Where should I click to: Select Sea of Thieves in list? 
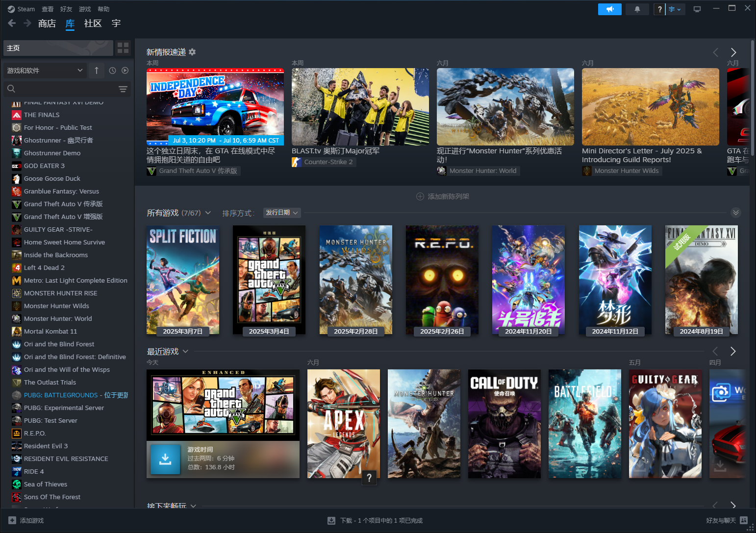coord(71,485)
